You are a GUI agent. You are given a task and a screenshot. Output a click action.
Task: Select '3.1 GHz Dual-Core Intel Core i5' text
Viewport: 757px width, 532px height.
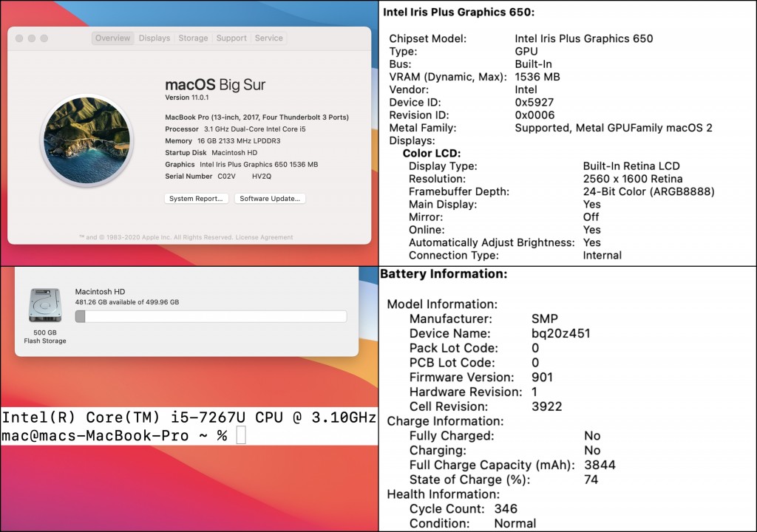[255, 129]
